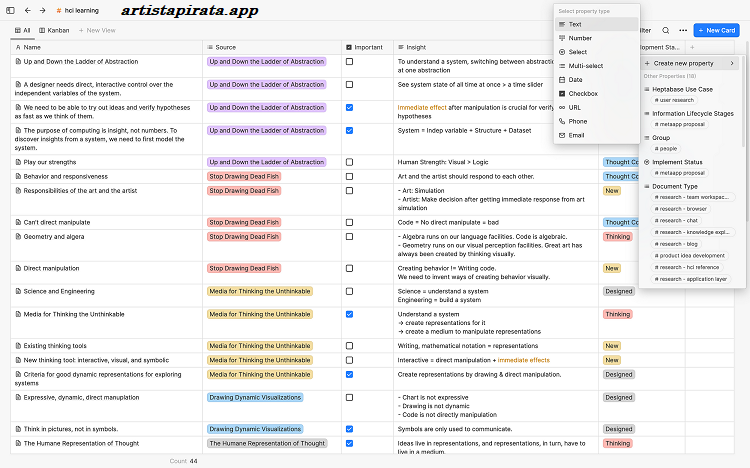Click the forward navigation arrow
The height and width of the screenshot is (468, 750).
[43, 10]
